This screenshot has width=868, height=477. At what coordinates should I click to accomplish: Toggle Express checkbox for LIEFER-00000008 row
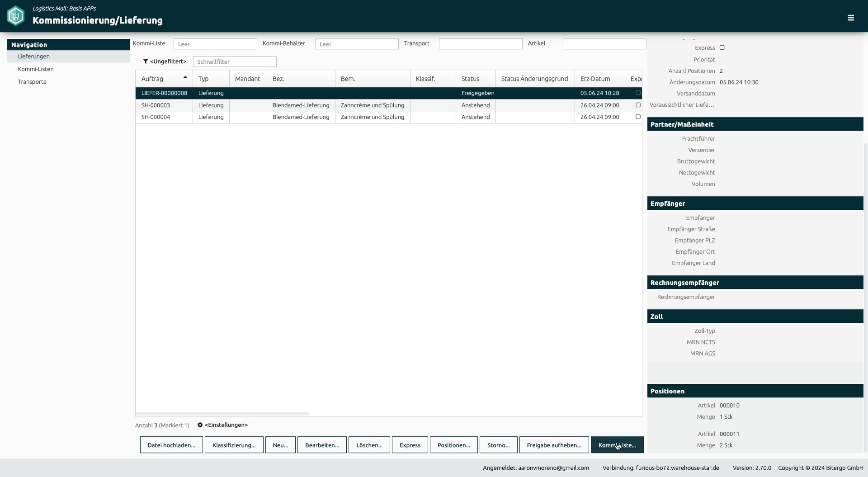click(x=638, y=93)
